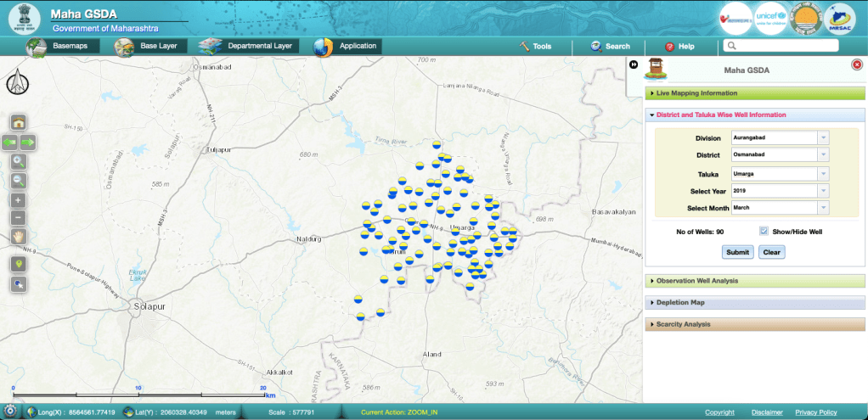
Task: Activate the pan hand tool
Action: click(18, 237)
